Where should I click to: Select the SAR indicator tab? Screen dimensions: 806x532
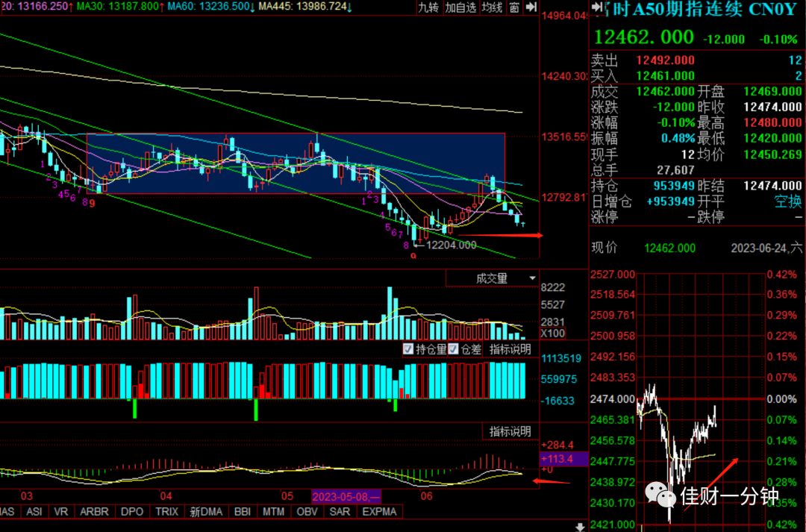[x=340, y=512]
